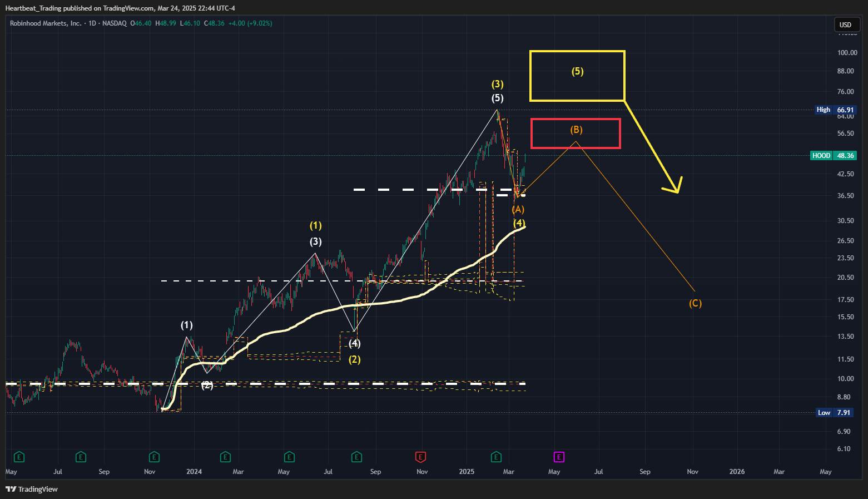Click the 20.50 price axis tick
The image size is (868, 499).
click(x=846, y=278)
